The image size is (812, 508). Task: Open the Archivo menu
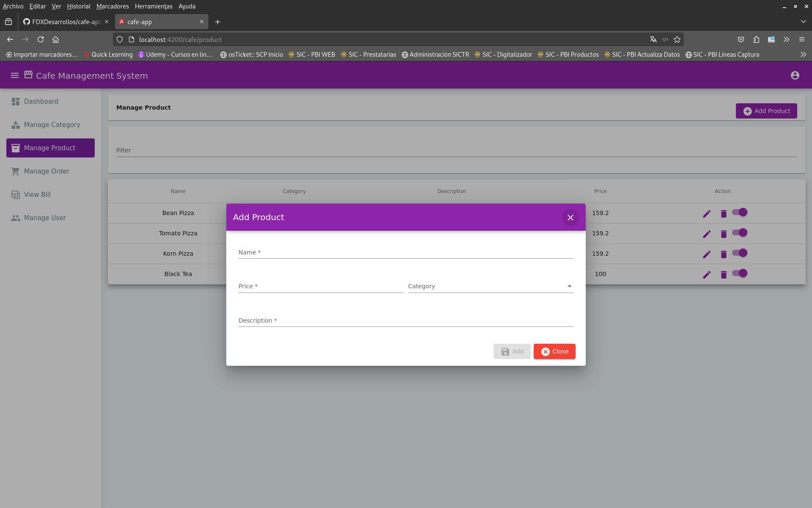click(13, 6)
